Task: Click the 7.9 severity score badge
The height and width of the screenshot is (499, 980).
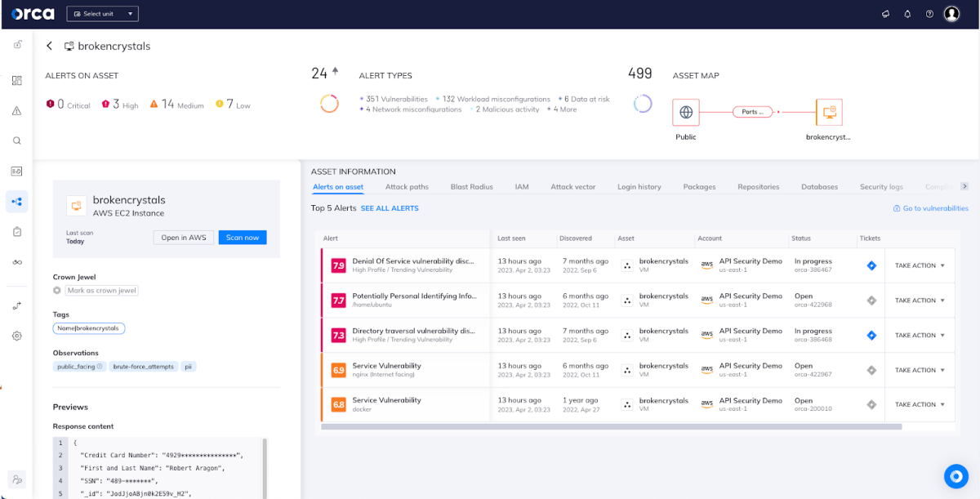Action: [338, 265]
